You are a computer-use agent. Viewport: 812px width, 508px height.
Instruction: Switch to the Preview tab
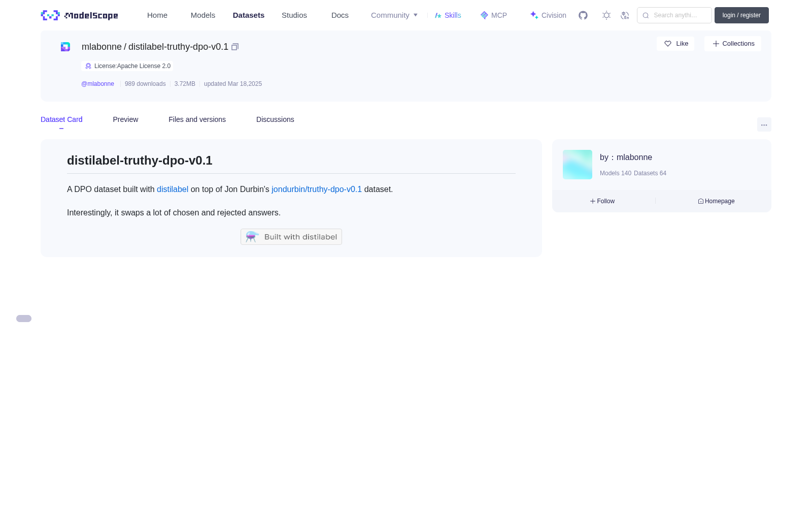click(x=125, y=119)
